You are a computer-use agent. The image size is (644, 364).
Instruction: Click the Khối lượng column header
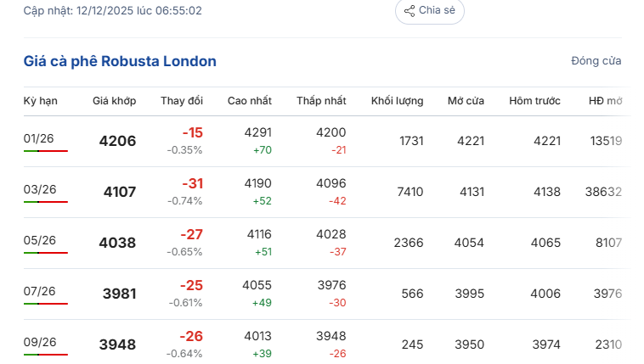click(397, 101)
